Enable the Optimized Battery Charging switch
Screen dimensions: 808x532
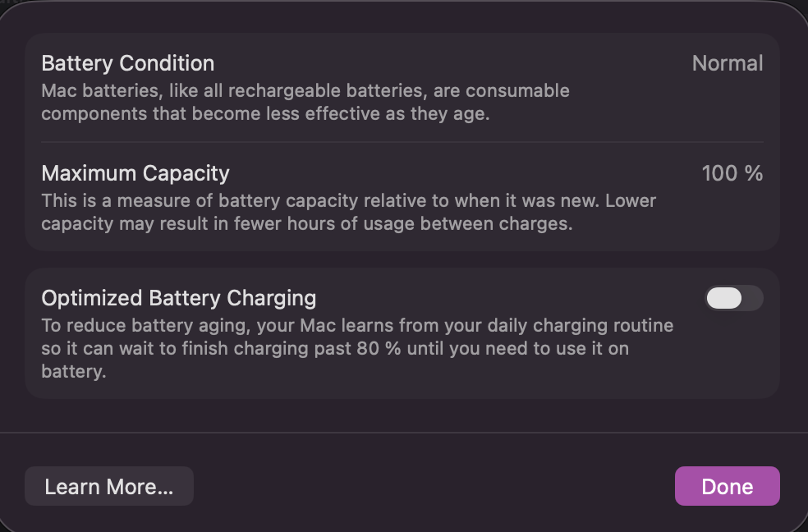click(733, 298)
